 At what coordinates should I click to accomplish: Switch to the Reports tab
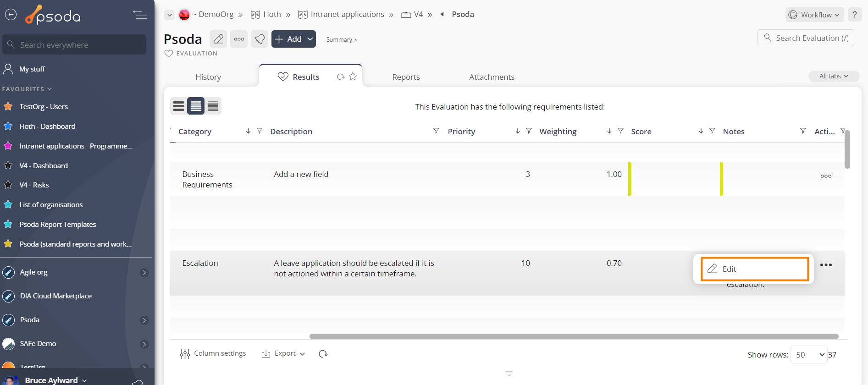[x=406, y=77]
